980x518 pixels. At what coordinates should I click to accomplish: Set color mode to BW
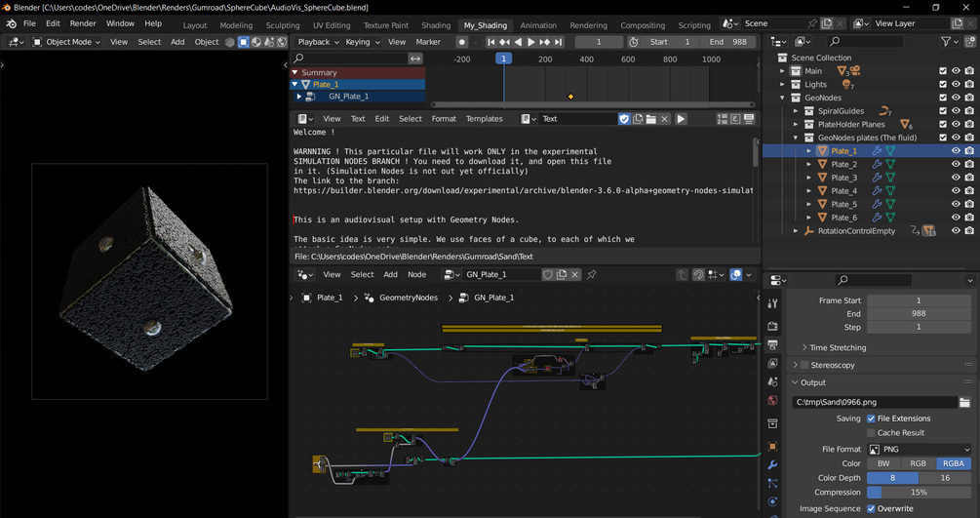tap(883, 463)
